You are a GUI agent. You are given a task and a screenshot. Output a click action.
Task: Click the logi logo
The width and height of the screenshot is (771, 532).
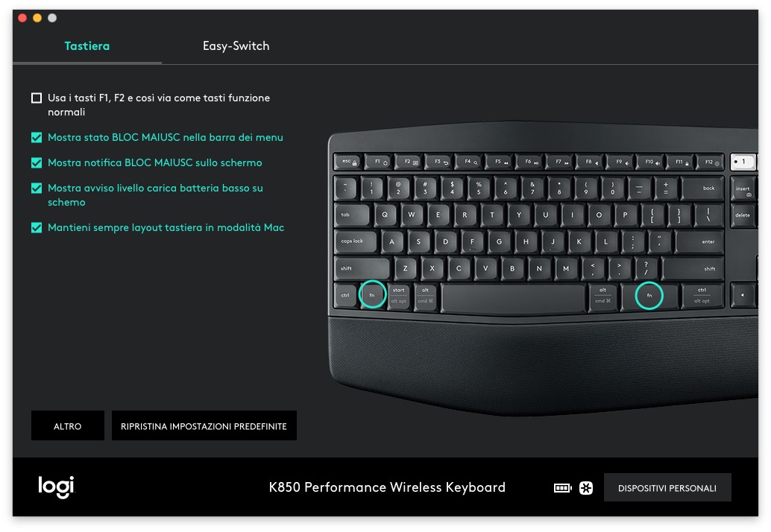pos(56,487)
